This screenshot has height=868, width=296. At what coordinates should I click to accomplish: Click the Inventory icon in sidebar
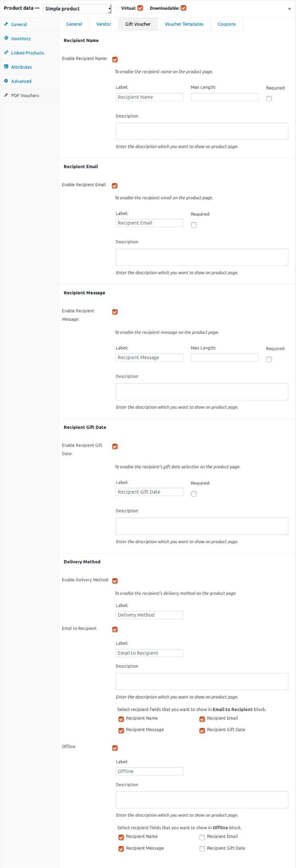coord(6,38)
